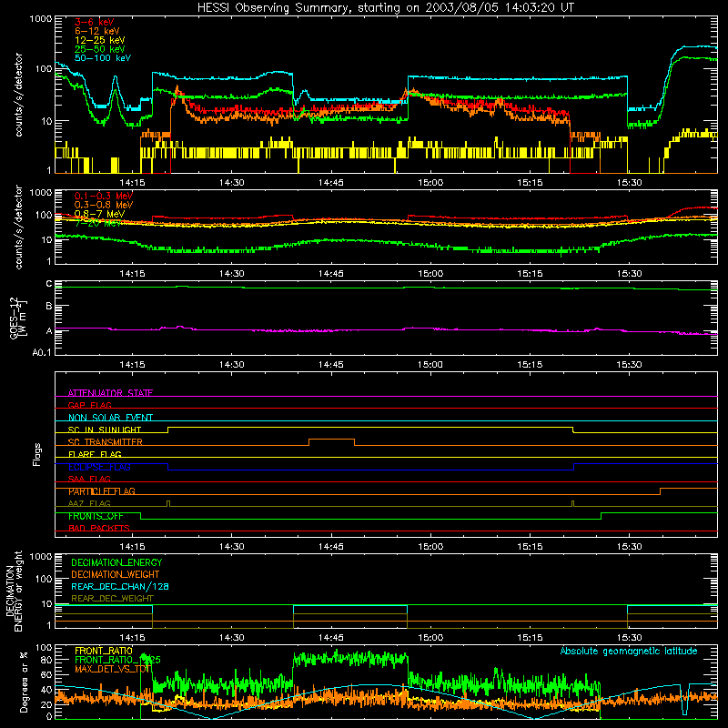Pick the AAZ_FLAG label
This screenshot has height=728, width=728.
coord(89,503)
